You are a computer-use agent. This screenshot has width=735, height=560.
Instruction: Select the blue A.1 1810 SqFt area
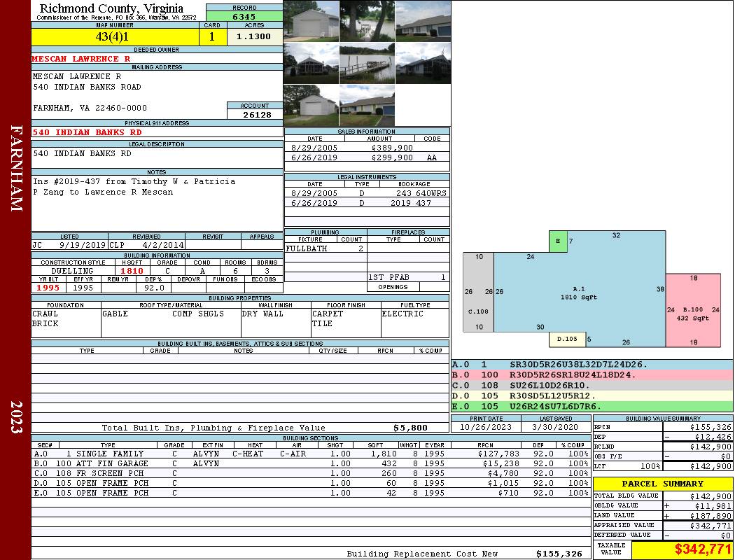pyautogui.click(x=578, y=293)
